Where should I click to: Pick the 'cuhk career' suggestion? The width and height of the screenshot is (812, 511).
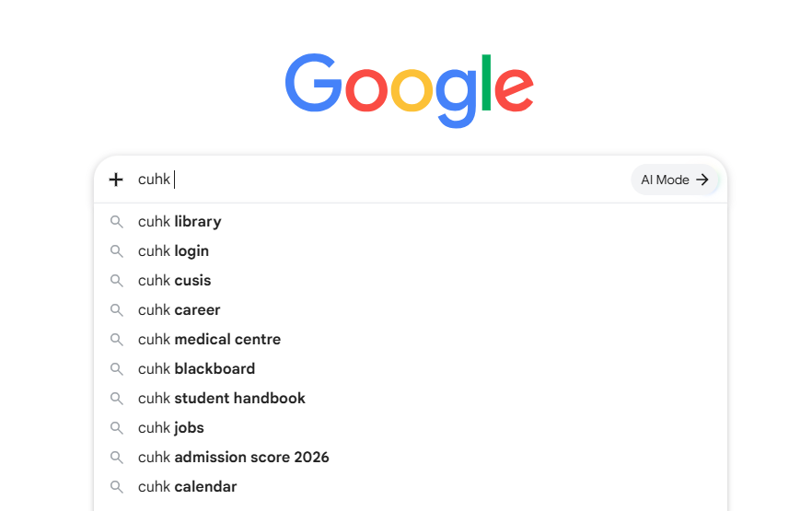pos(411,310)
